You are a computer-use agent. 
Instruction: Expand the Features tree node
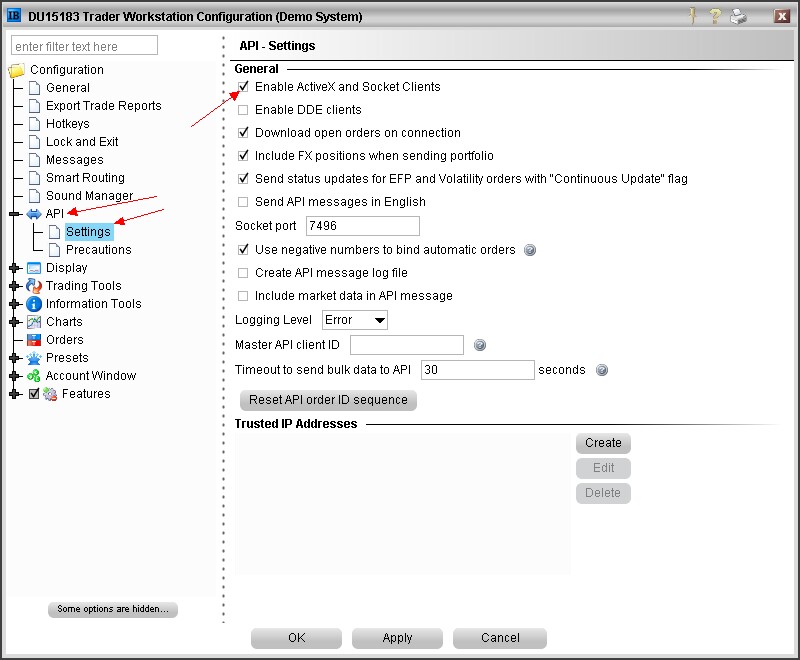point(15,394)
